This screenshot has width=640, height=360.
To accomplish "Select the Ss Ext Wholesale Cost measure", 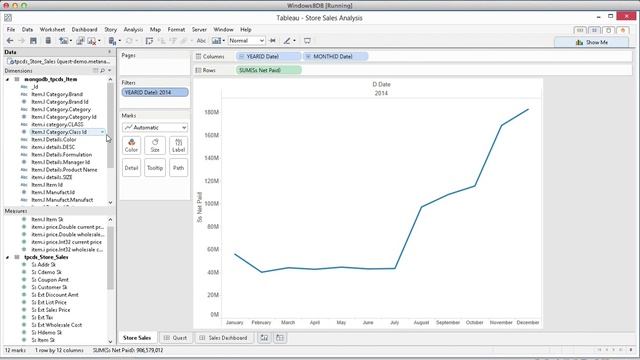I will point(57,325).
